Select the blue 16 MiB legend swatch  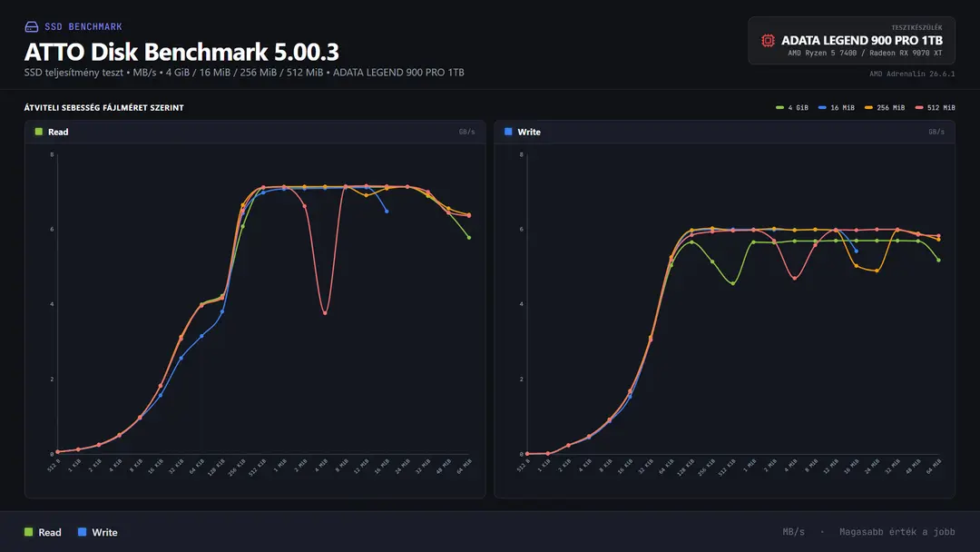[822, 107]
